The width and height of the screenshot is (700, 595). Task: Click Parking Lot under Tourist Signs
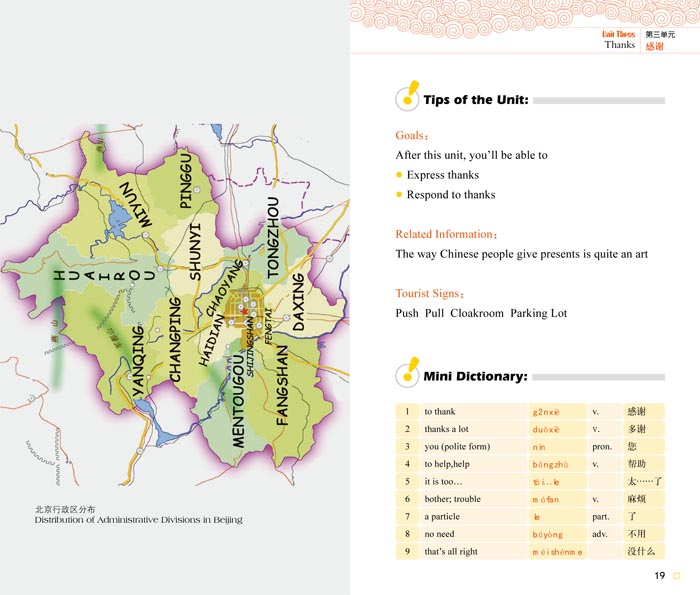(538, 313)
